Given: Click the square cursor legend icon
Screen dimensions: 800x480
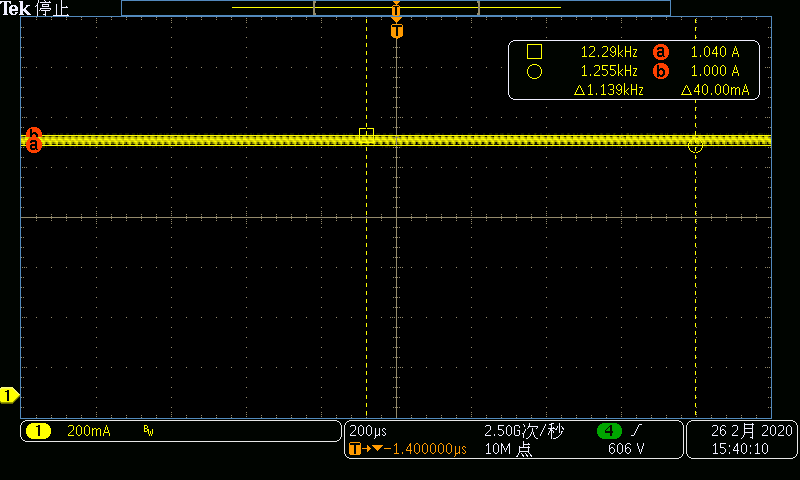Looking at the screenshot, I should click(x=534, y=52).
